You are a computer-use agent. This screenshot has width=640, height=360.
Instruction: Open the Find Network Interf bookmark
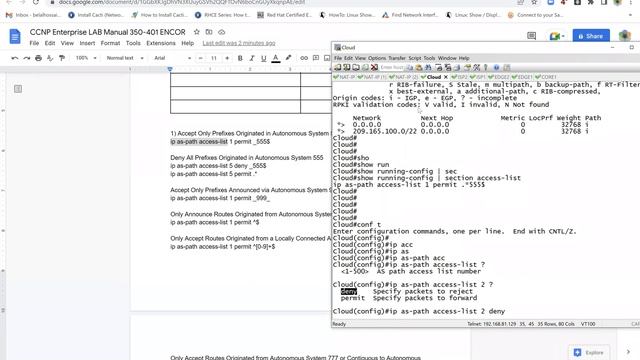pyautogui.click(x=410, y=15)
